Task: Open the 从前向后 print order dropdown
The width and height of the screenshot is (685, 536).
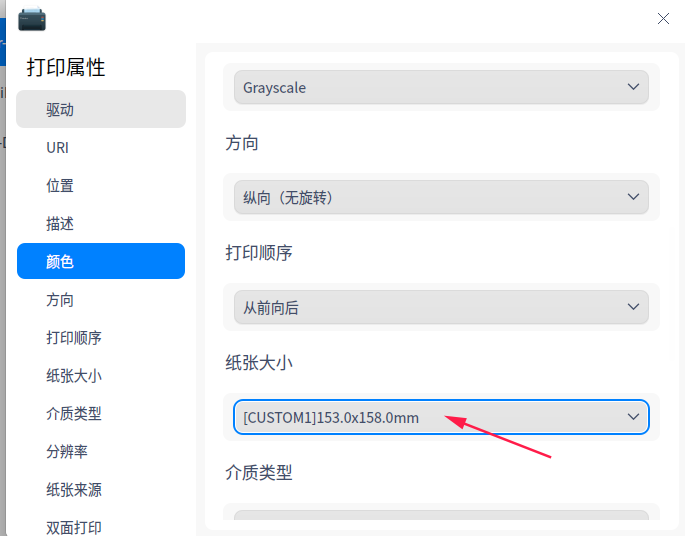Action: click(441, 308)
